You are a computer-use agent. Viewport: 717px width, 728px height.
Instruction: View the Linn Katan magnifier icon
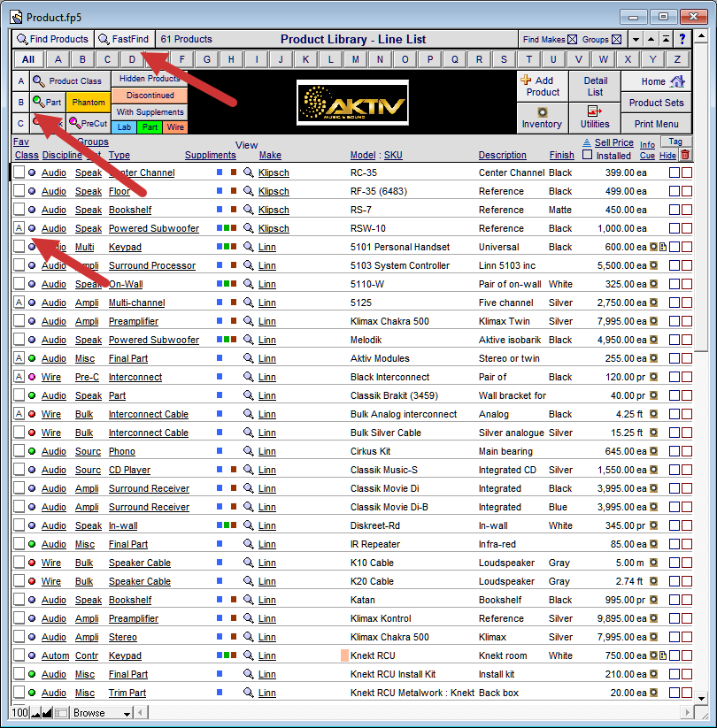point(249,600)
